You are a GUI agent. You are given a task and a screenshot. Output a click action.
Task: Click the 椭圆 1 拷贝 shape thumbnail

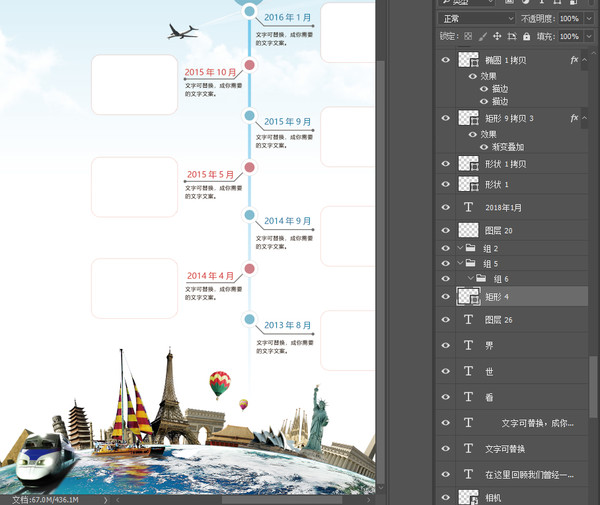(x=468, y=60)
